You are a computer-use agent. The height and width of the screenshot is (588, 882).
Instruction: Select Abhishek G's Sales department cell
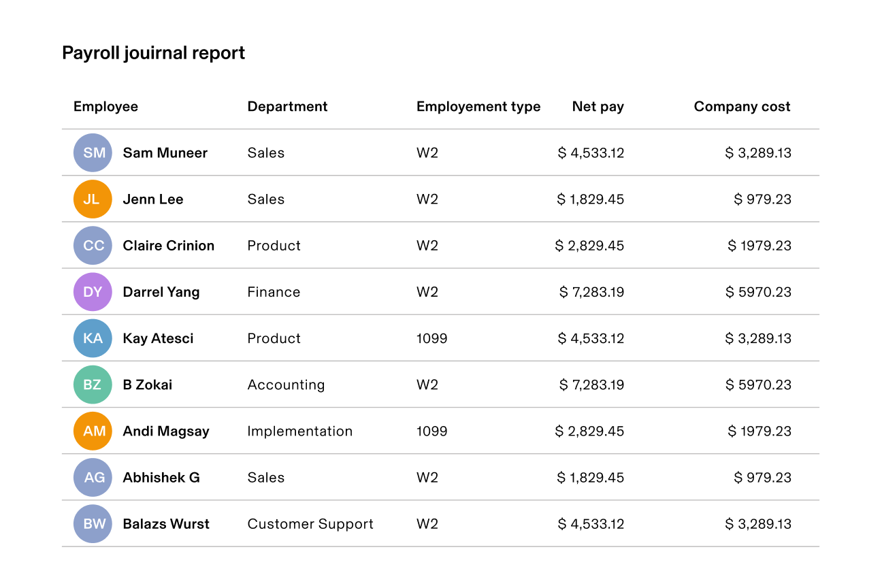(265, 477)
